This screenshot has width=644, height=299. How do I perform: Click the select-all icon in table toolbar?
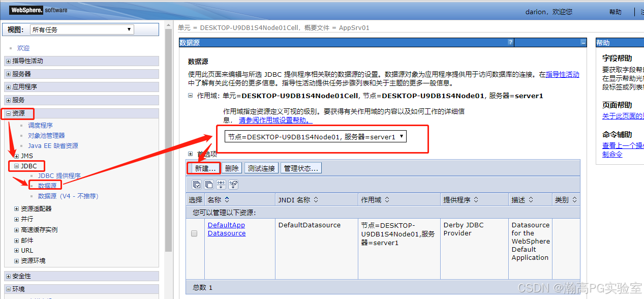coord(197,185)
